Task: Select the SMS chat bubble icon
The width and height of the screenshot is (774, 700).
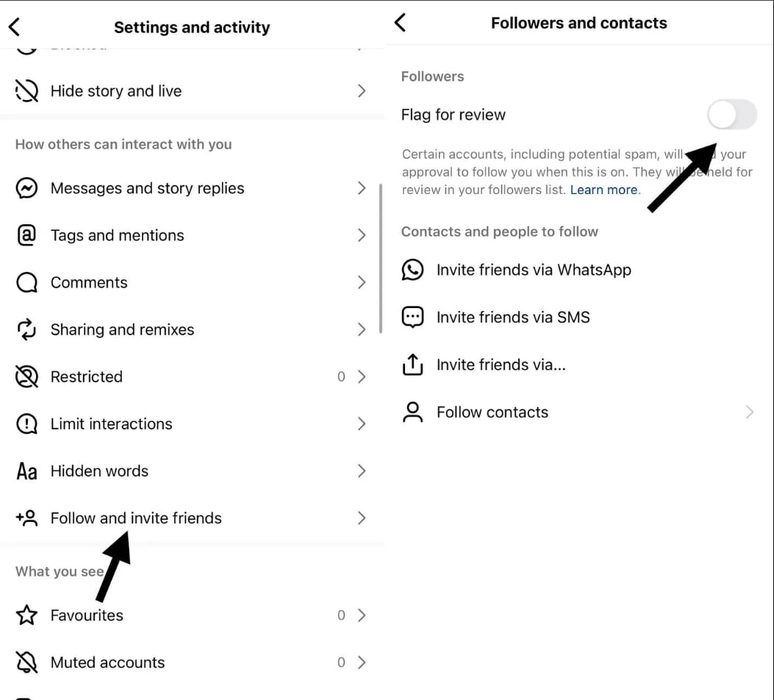Action: click(x=412, y=317)
